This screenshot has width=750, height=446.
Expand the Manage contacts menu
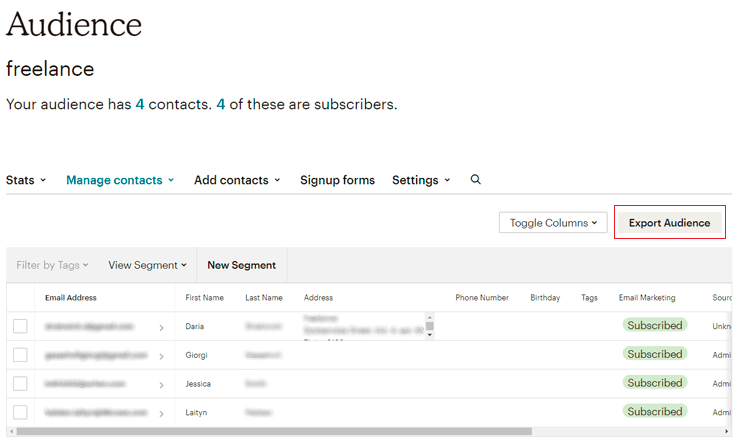[x=120, y=180]
